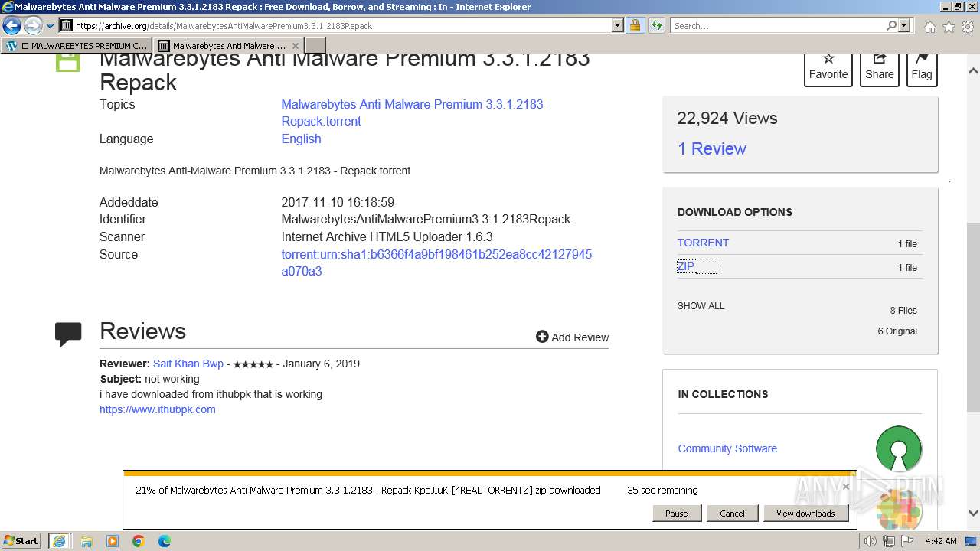
Task: Click the magnifier search icon
Action: click(891, 25)
